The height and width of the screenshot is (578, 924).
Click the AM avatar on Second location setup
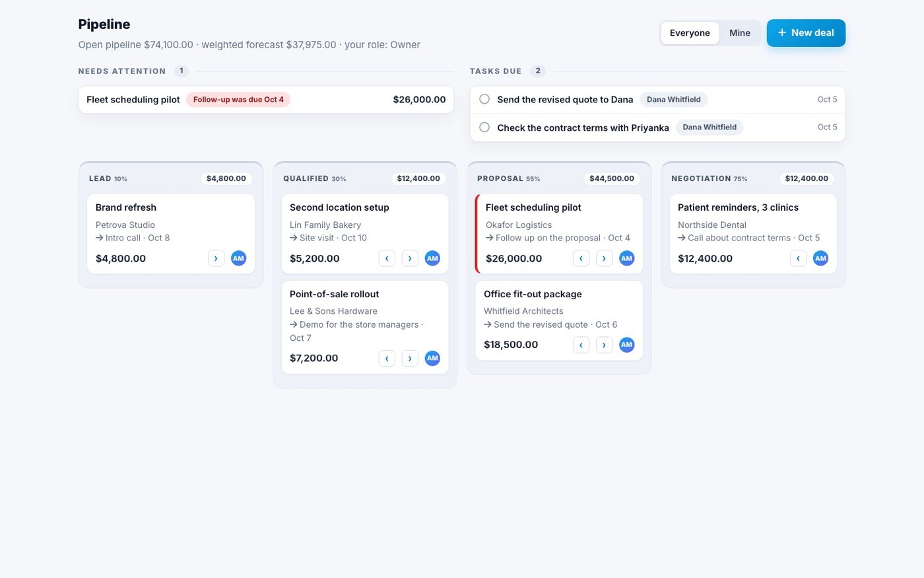tap(433, 258)
